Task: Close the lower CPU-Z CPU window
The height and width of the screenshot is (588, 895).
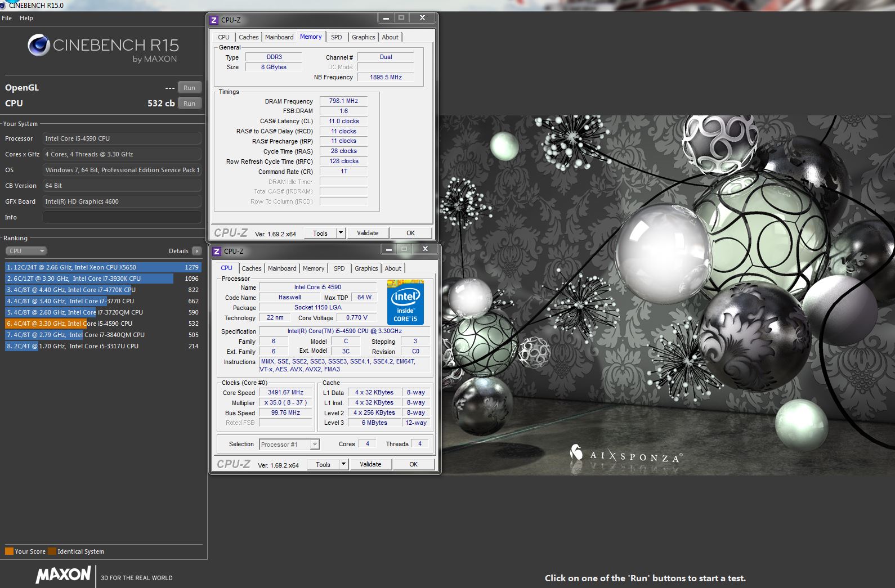Action: pyautogui.click(x=425, y=249)
